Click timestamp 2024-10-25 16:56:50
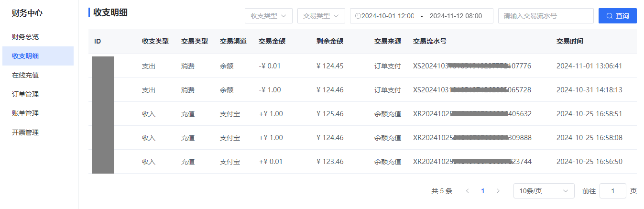The height and width of the screenshot is (209, 644). [x=589, y=162]
